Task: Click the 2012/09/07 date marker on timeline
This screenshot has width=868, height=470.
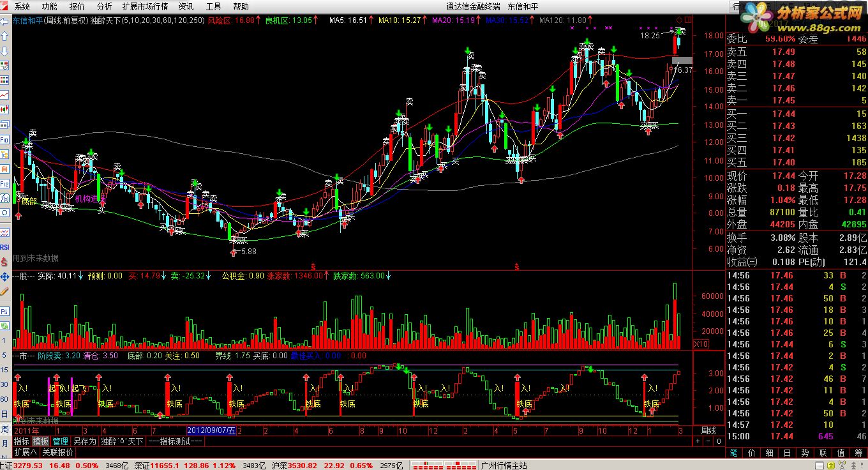Action: tap(211, 430)
